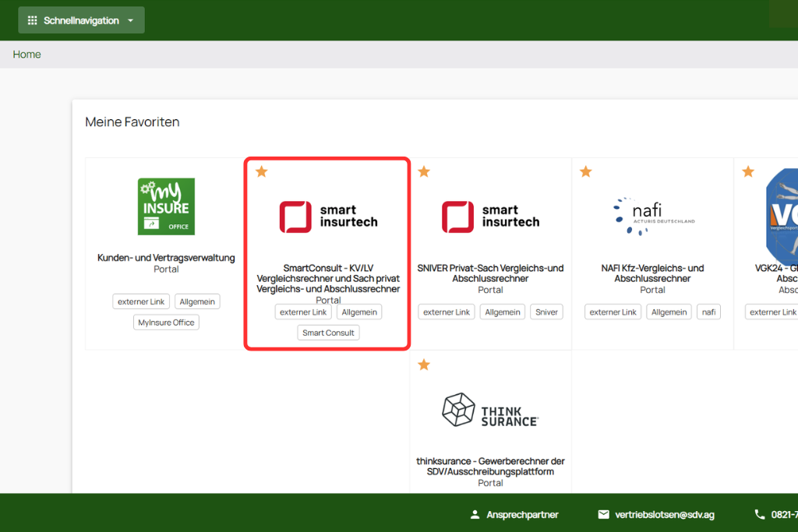Click the phone icon in the footer

pos(760,515)
